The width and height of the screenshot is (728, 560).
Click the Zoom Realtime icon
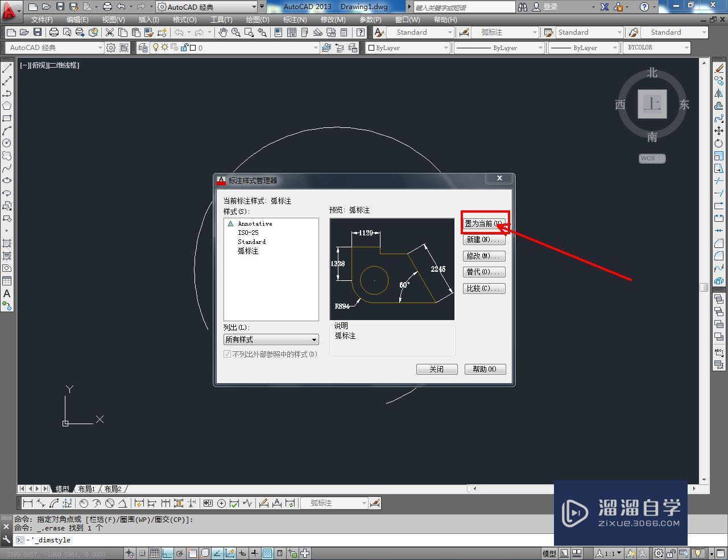(235, 32)
